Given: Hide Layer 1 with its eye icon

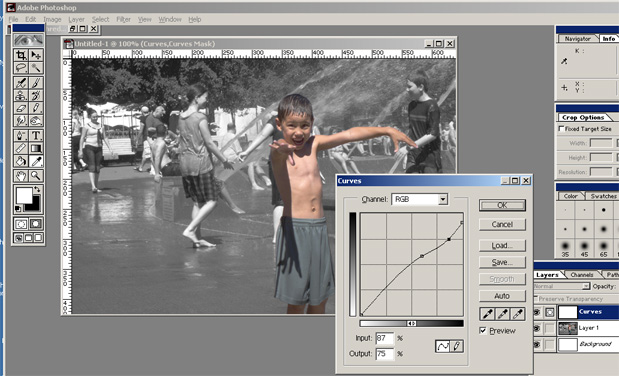Looking at the screenshot, I should point(537,328).
